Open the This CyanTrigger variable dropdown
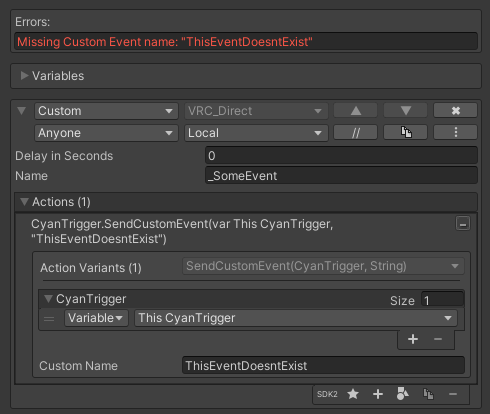The width and height of the screenshot is (490, 414). click(296, 318)
